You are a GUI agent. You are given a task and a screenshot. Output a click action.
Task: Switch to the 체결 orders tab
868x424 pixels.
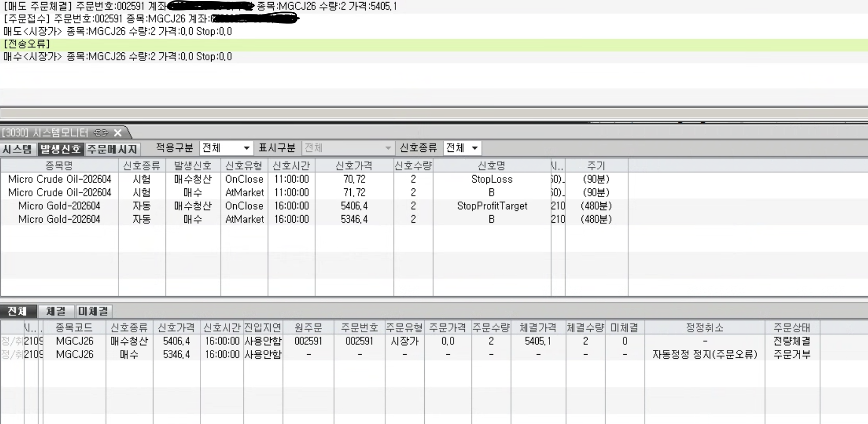point(55,311)
